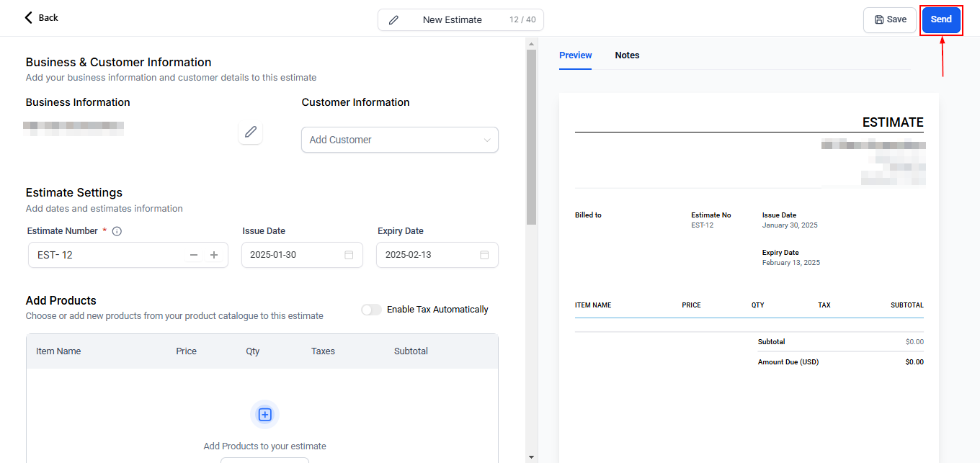This screenshot has width=980, height=463.
Task: Save the estimate
Action: (x=890, y=19)
